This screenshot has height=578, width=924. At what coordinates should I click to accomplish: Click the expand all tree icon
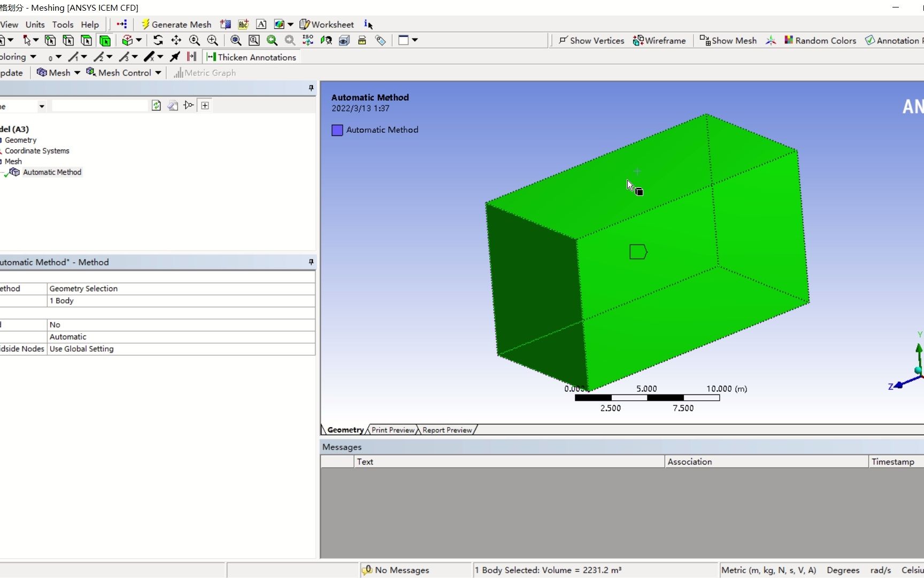(205, 105)
